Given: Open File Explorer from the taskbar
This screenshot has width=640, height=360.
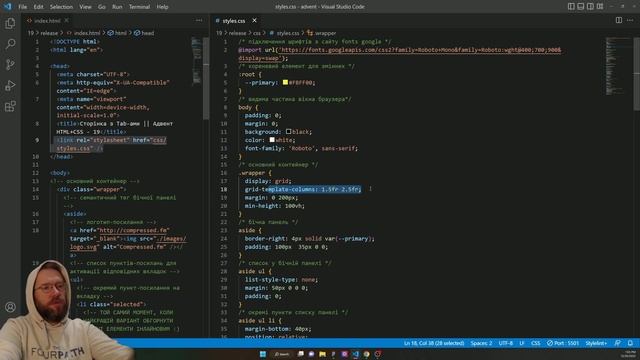Looking at the screenshot, I should [322, 354].
